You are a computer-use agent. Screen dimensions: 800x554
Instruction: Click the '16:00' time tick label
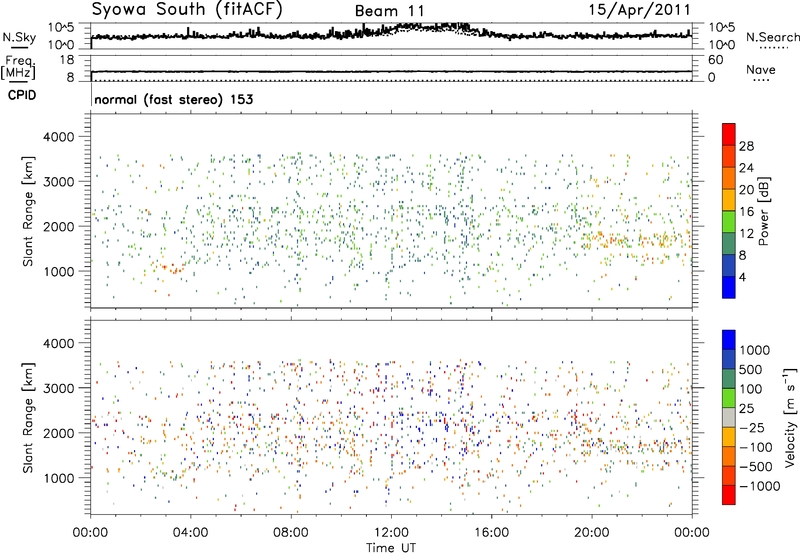coord(491,533)
